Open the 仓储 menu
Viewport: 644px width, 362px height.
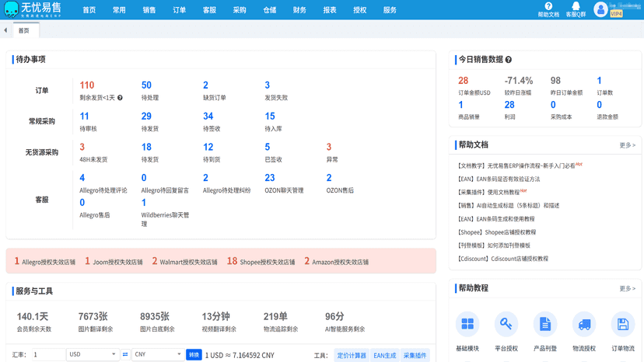[269, 10]
